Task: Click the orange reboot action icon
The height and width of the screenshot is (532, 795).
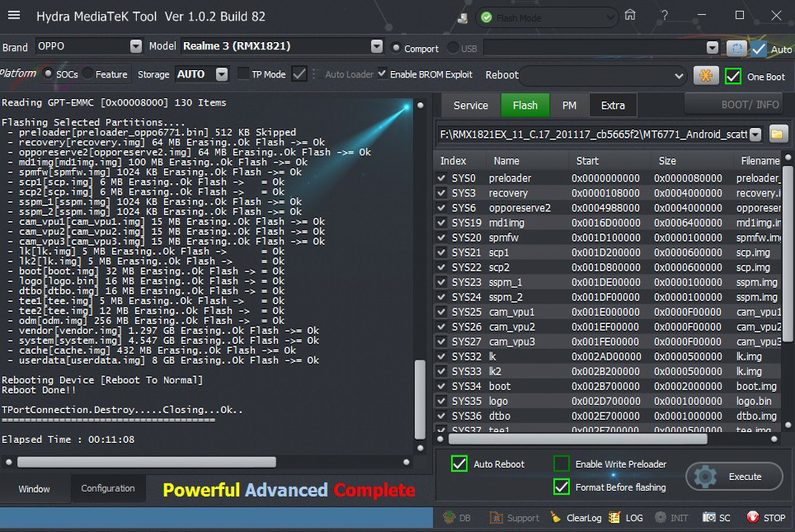Action: (705, 76)
